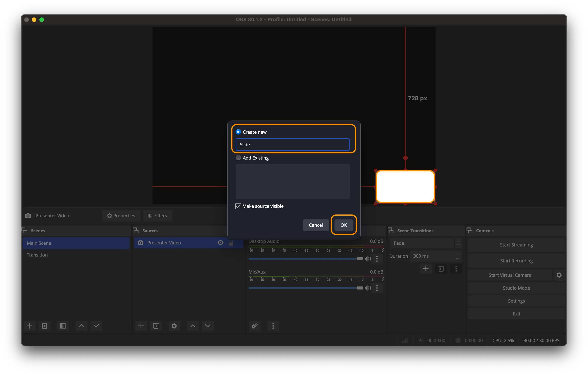Open advanced audio properties gears icon
Screen dimensions: 588x374
(x=254, y=326)
